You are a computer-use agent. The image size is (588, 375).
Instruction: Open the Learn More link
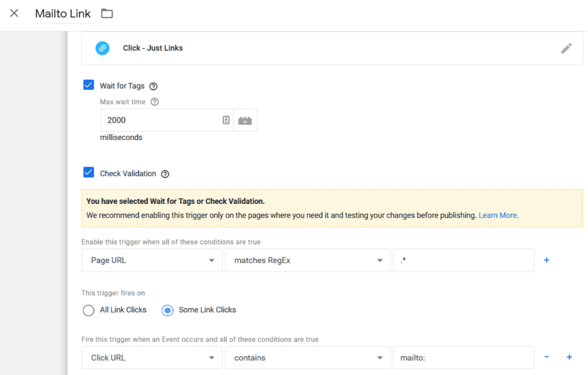click(498, 215)
